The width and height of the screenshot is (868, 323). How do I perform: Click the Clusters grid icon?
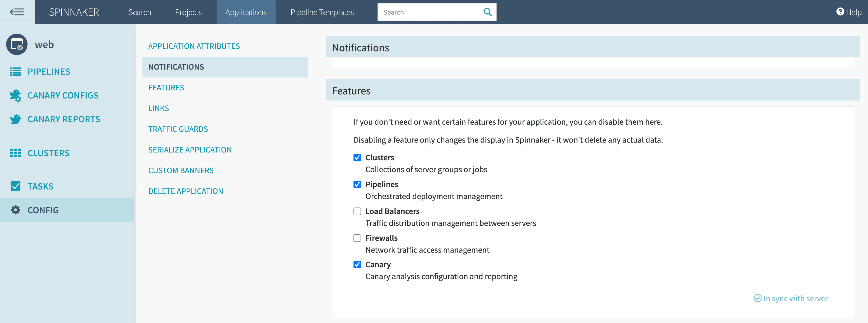pos(16,153)
